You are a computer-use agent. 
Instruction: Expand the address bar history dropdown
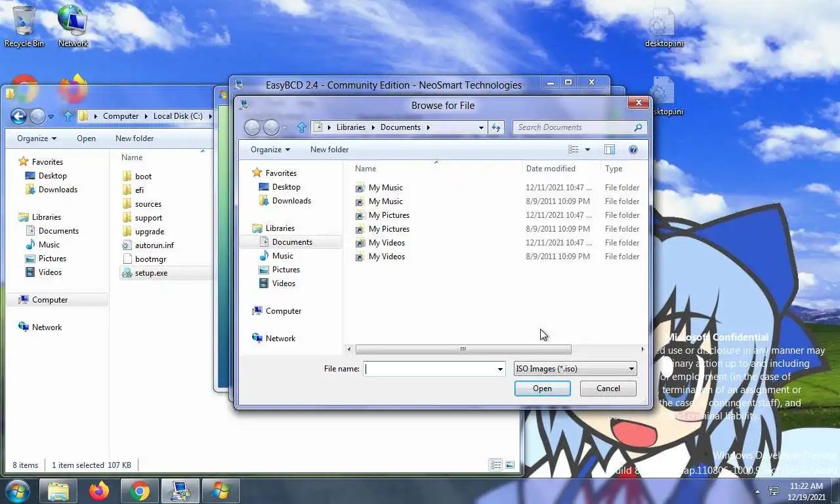coord(481,127)
